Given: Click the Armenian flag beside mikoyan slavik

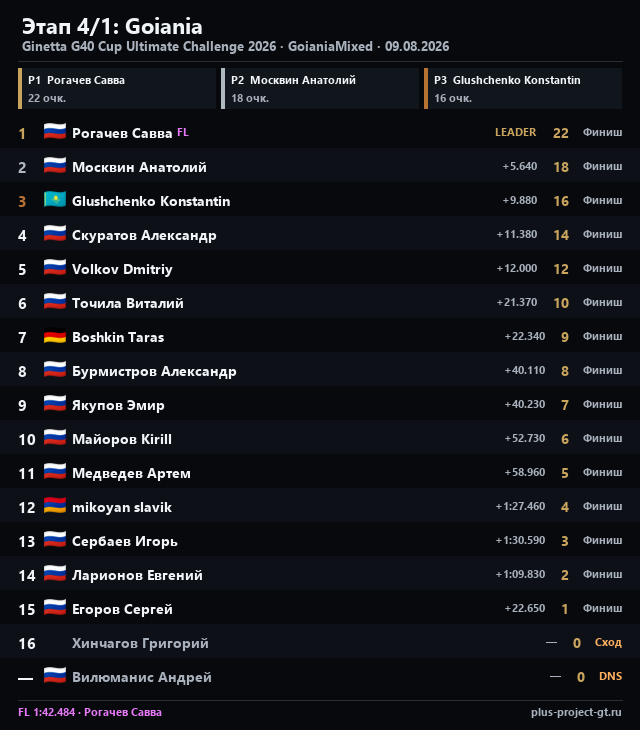Looking at the screenshot, I should click(55, 506).
